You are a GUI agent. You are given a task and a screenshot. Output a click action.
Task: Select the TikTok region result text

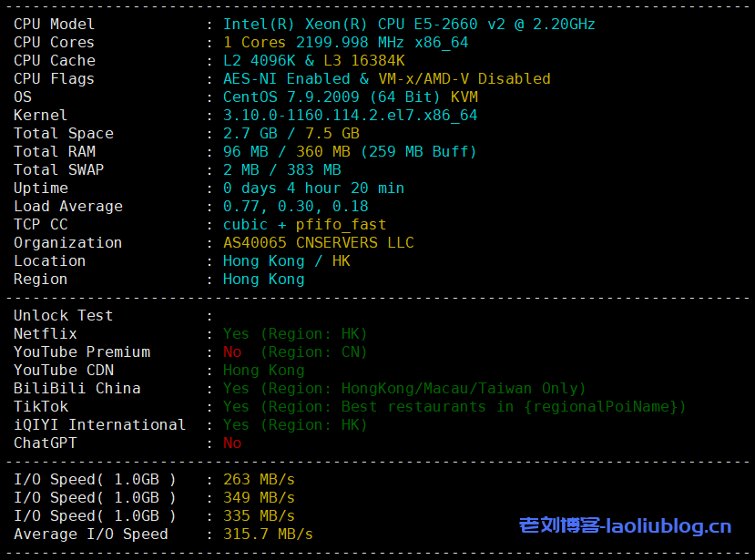click(454, 407)
